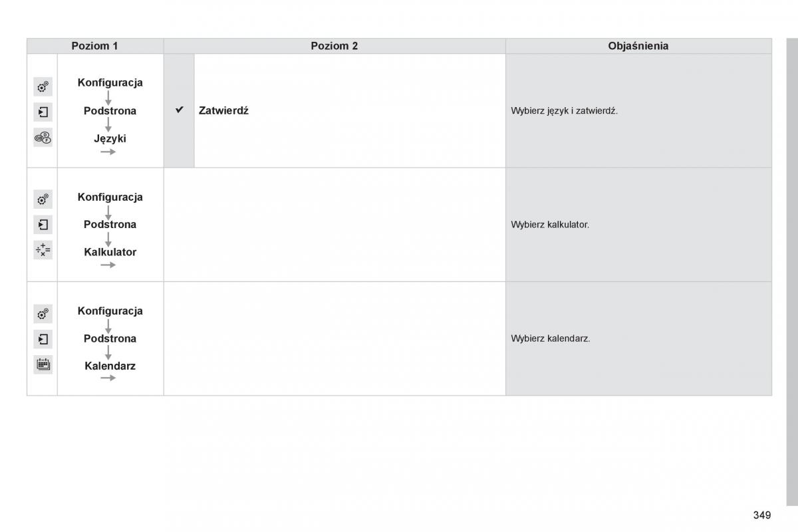Click the Podstrona page icon in the Języki row
This screenshot has width=798, height=532.
43,112
